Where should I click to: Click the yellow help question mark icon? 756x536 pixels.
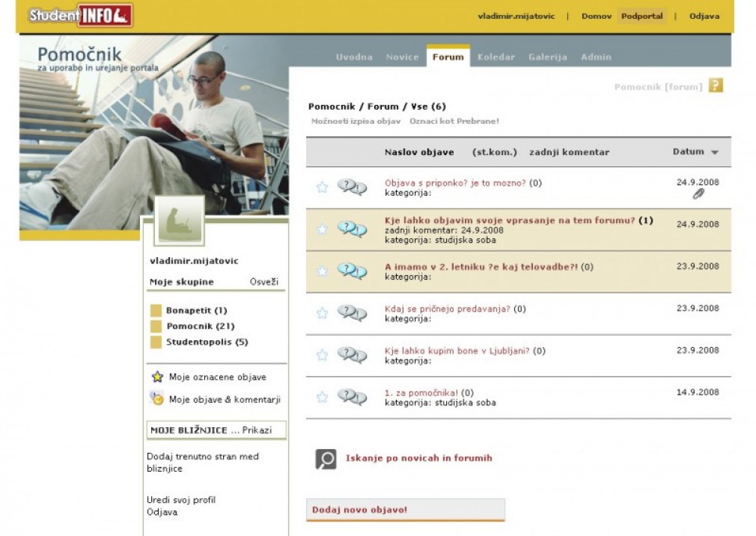(x=715, y=85)
